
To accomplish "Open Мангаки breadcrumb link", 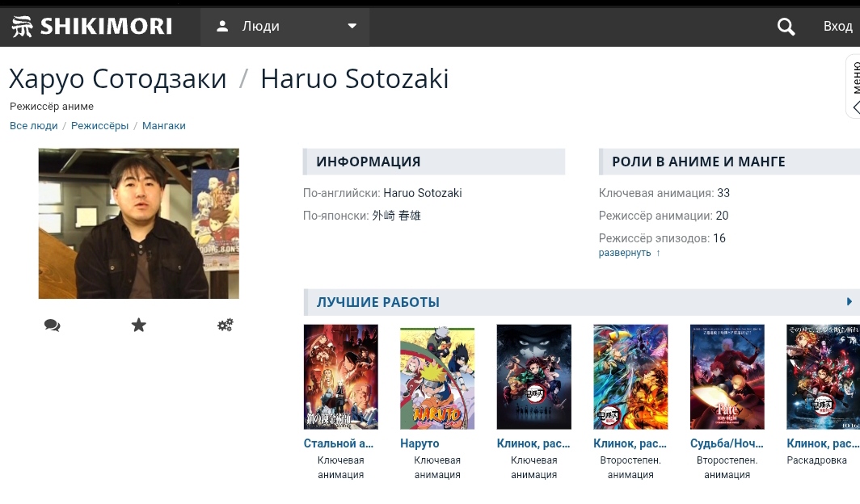I will click(x=164, y=125).
